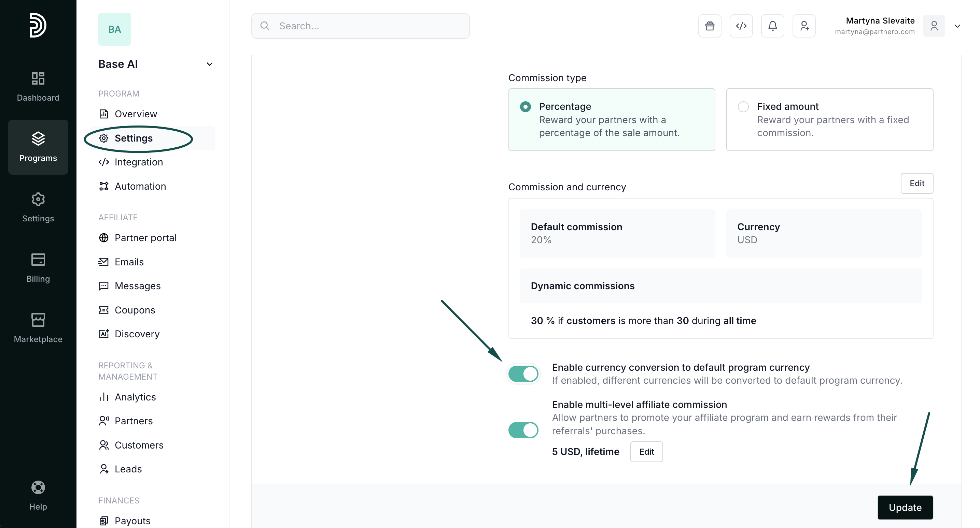This screenshot has height=528, width=980.
Task: Edit the commission and currency settings
Action: 916,183
